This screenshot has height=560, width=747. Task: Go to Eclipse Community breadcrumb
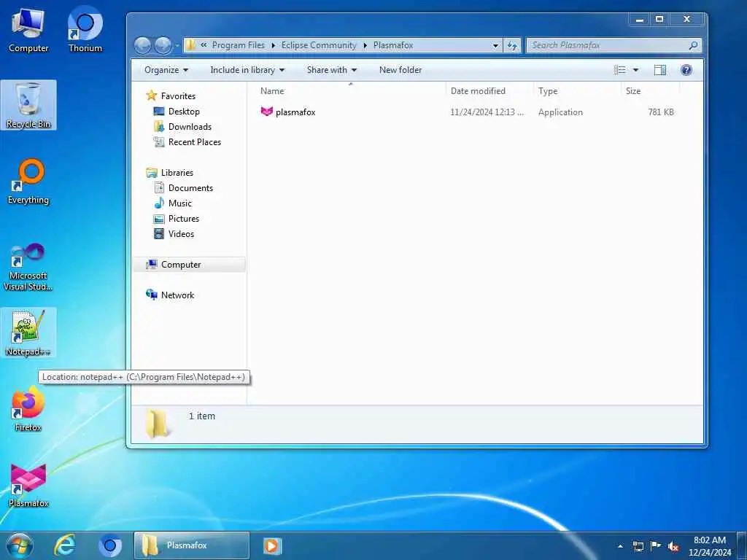(x=319, y=45)
